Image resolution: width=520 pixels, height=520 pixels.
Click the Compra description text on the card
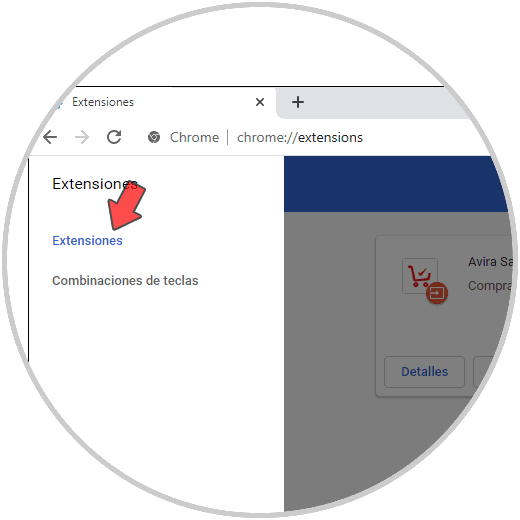pos(489,286)
